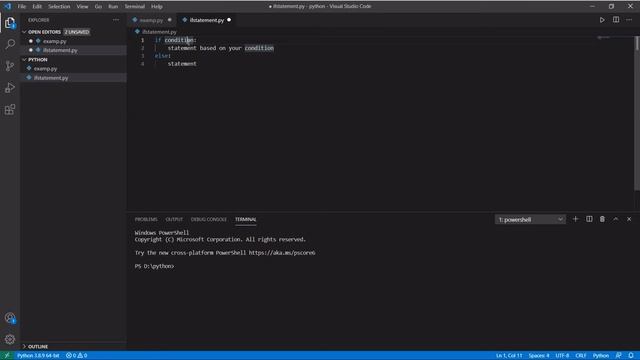Close the terminal panel

629,219
